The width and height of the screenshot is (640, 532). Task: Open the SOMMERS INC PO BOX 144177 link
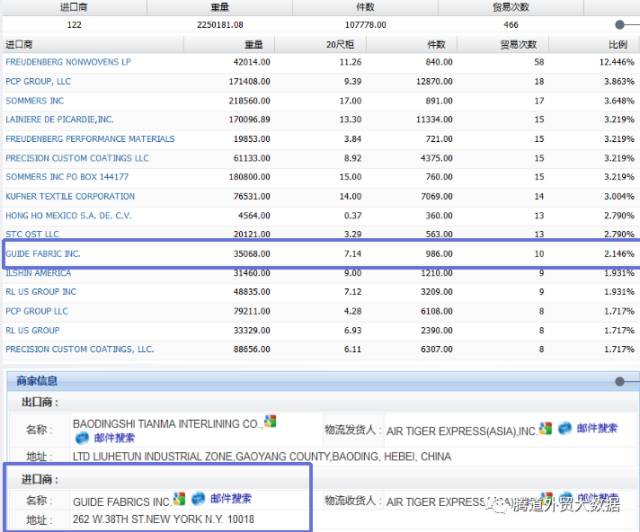coord(67,177)
